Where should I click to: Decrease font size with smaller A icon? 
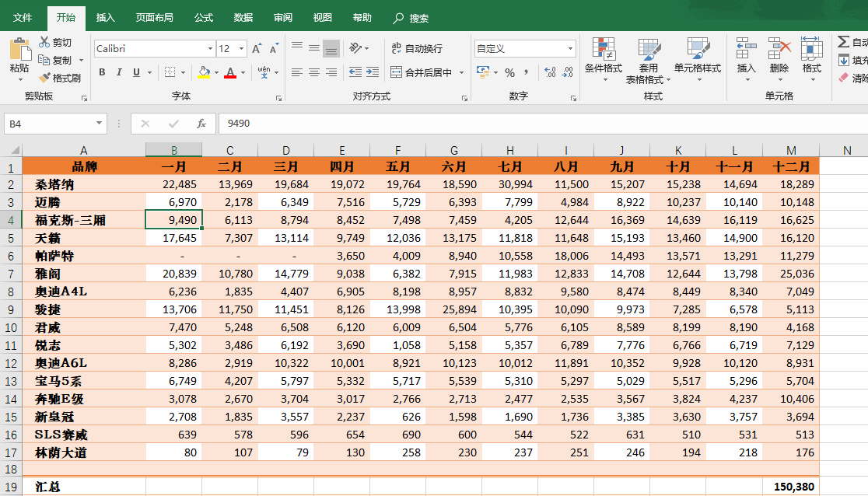click(274, 49)
